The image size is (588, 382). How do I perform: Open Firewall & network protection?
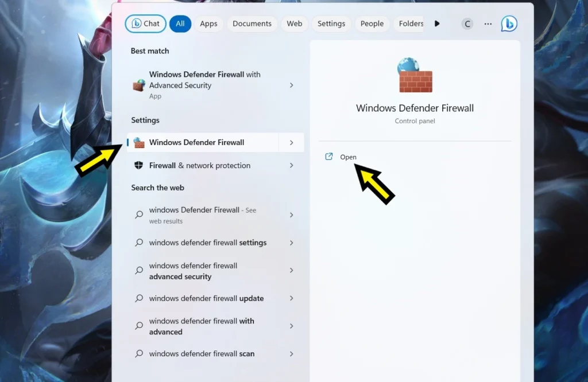pos(215,166)
